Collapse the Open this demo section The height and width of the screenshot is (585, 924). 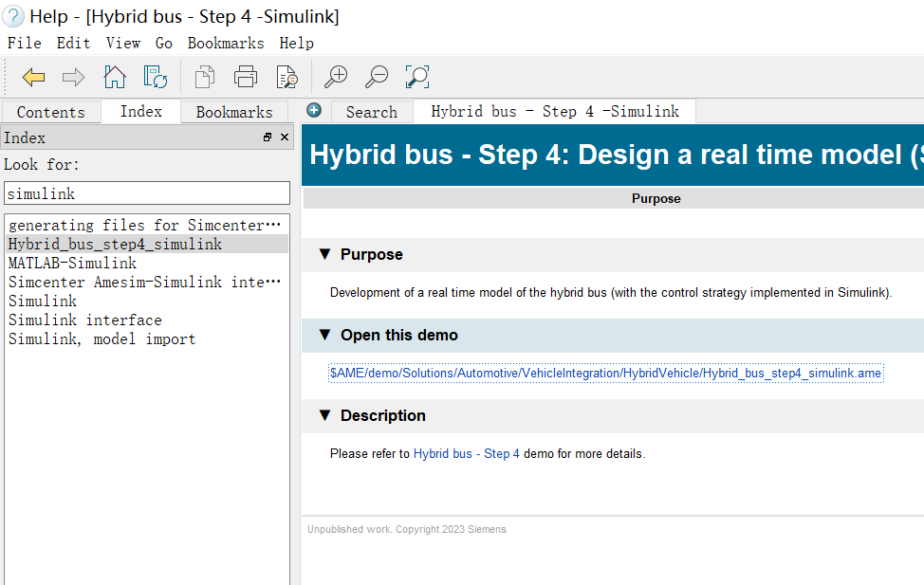(324, 335)
